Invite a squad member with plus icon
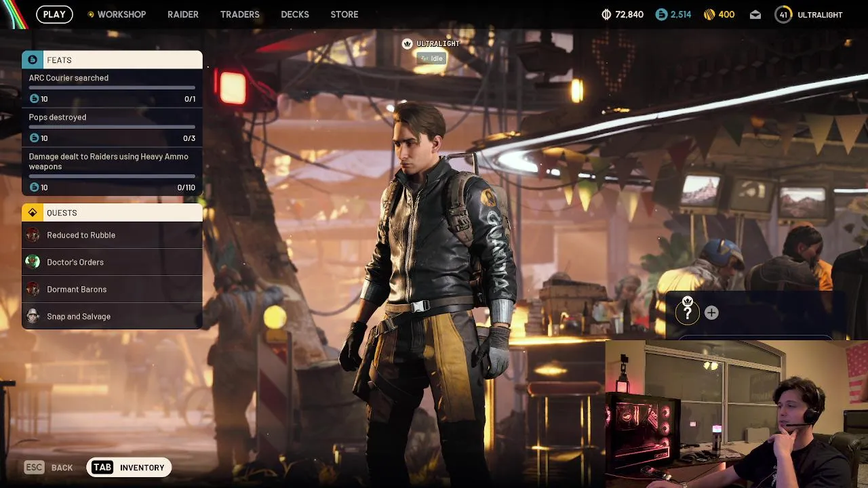This screenshot has height=488, width=868. (x=711, y=312)
